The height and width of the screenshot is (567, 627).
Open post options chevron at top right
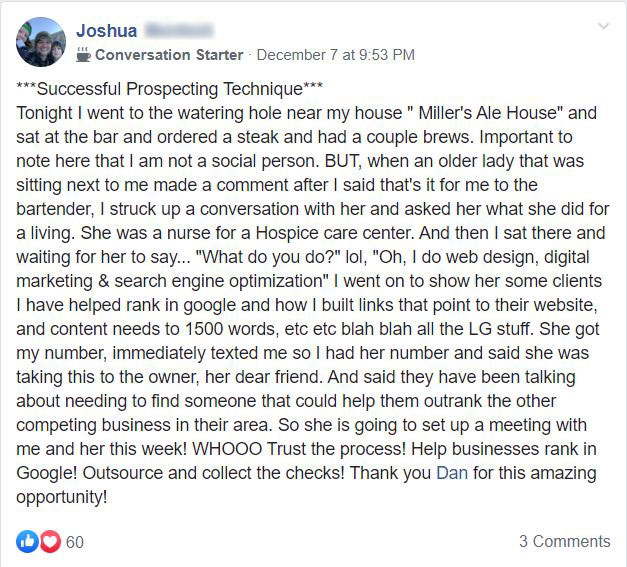603,26
